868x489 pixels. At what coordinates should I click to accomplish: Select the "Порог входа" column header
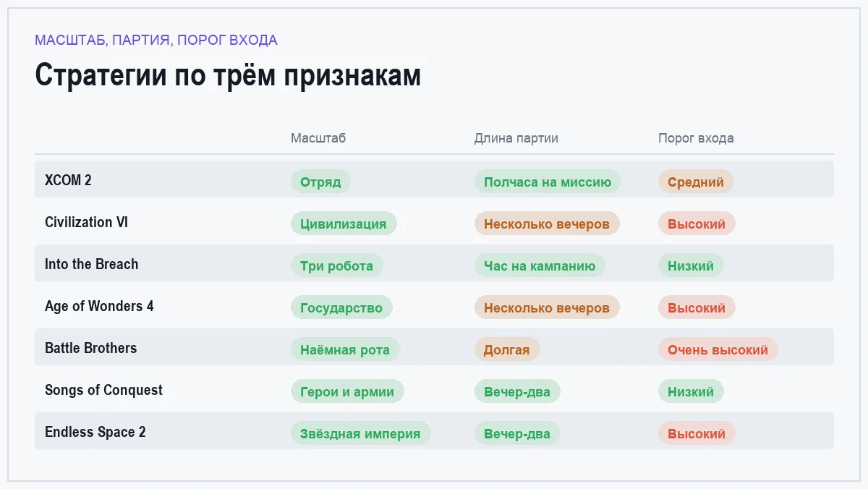point(696,138)
